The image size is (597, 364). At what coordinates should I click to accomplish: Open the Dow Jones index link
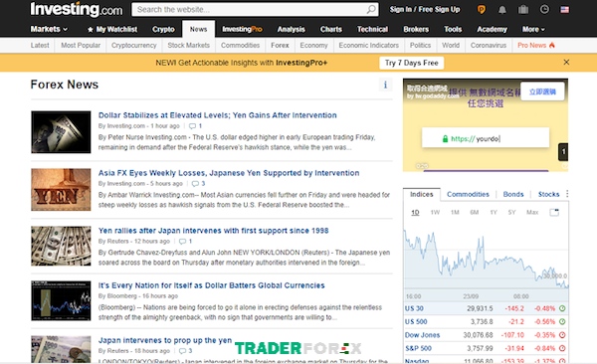click(422, 335)
